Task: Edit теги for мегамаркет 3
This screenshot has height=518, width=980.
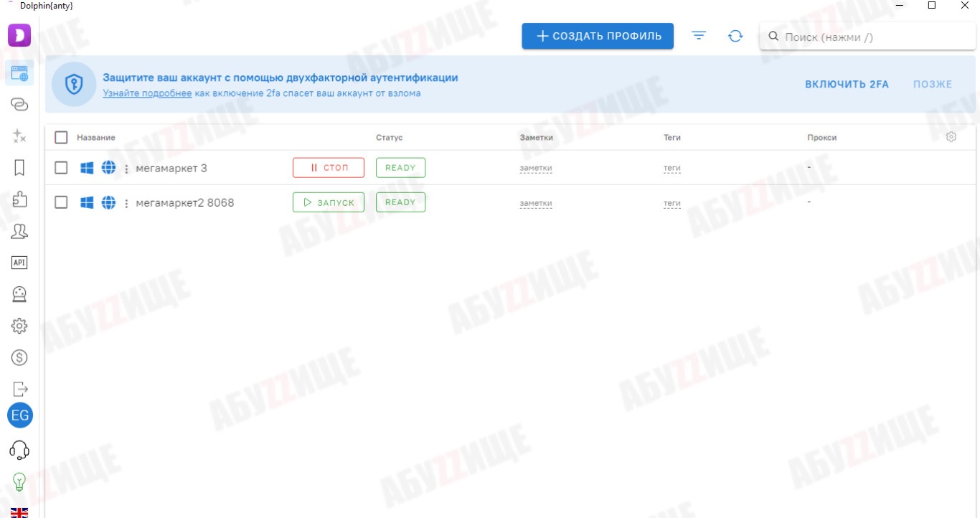Action: [672, 169]
